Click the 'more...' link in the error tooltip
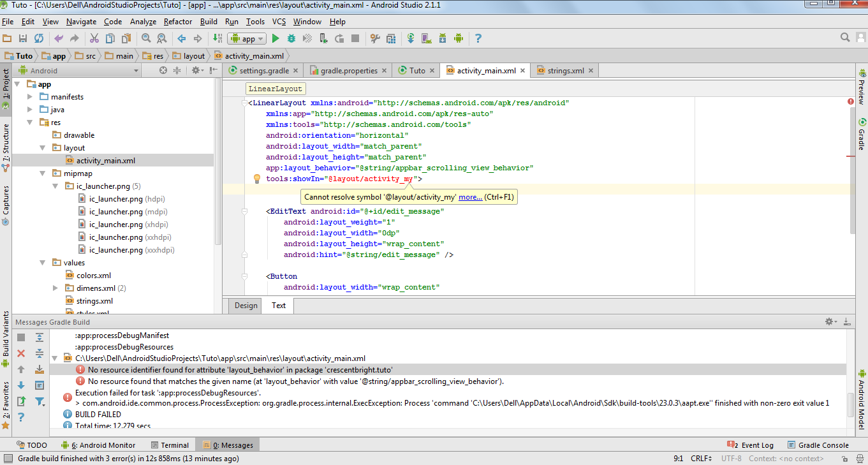Viewport: 868px width, 465px height. 470,197
